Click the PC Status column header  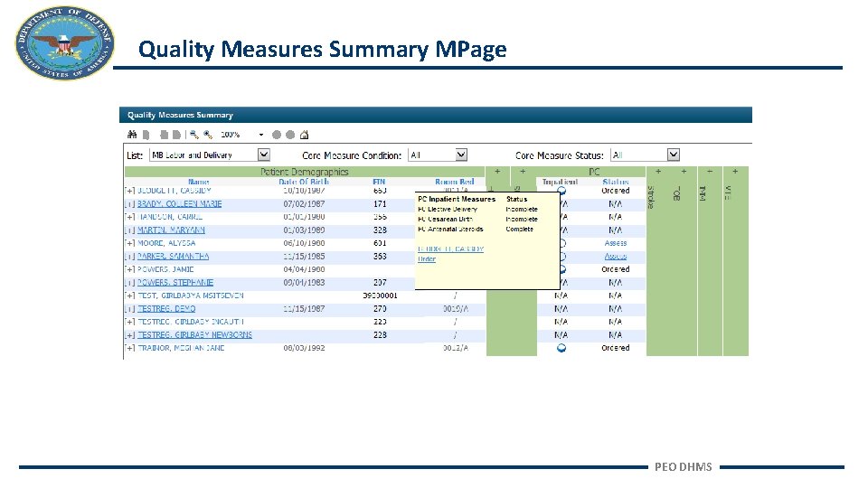[616, 182]
